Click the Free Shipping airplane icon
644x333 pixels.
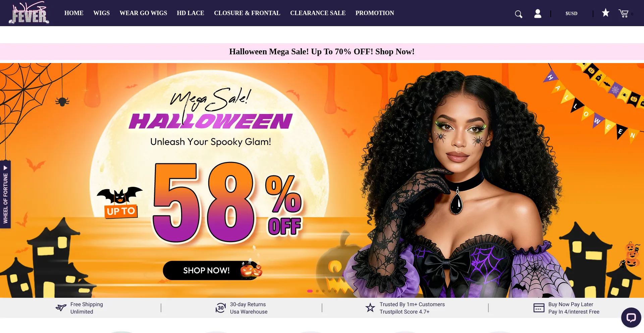coord(61,308)
